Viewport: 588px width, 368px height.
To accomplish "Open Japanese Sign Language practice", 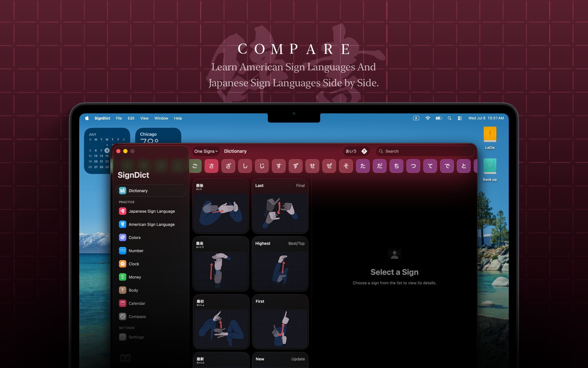I will click(151, 211).
